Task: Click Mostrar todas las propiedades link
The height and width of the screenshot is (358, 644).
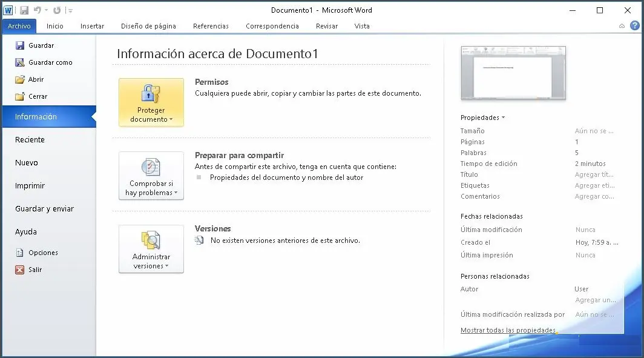Action: [507, 330]
